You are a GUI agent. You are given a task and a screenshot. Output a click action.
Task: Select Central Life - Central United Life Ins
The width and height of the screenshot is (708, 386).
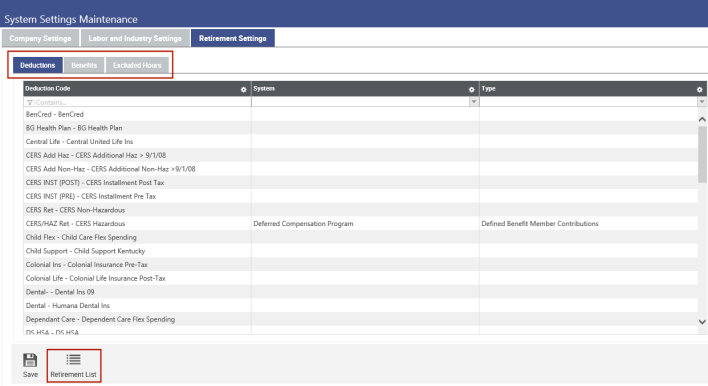coord(361,141)
